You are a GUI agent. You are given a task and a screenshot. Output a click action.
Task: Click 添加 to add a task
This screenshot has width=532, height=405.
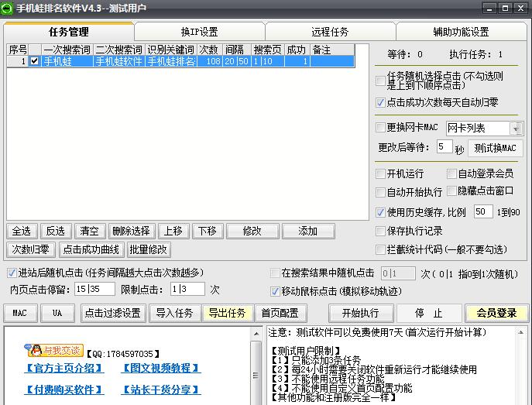point(307,231)
